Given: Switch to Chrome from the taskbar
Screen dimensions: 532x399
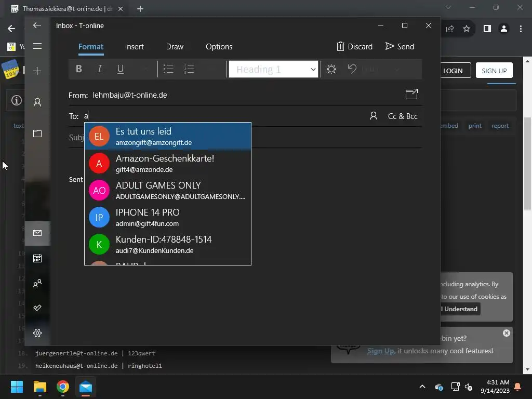Looking at the screenshot, I should pos(63,387).
